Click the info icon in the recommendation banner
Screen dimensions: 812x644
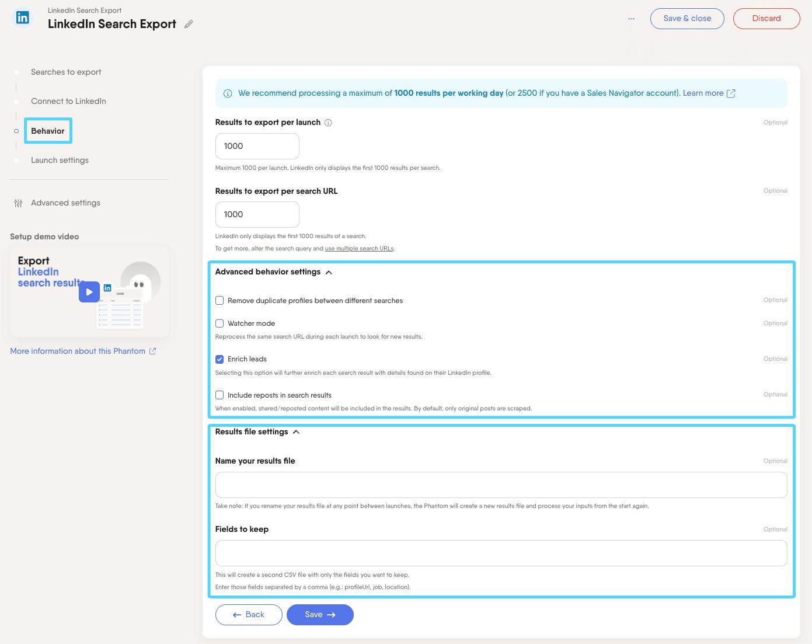pos(228,93)
